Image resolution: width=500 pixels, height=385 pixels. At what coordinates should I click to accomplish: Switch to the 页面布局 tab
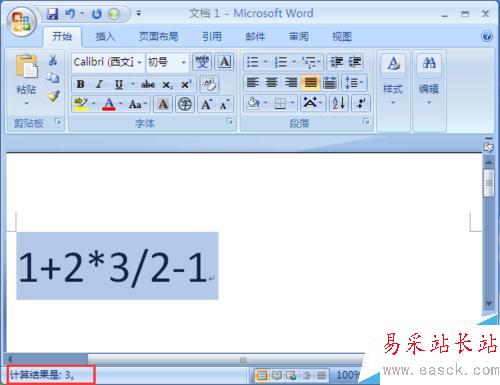coord(158,36)
